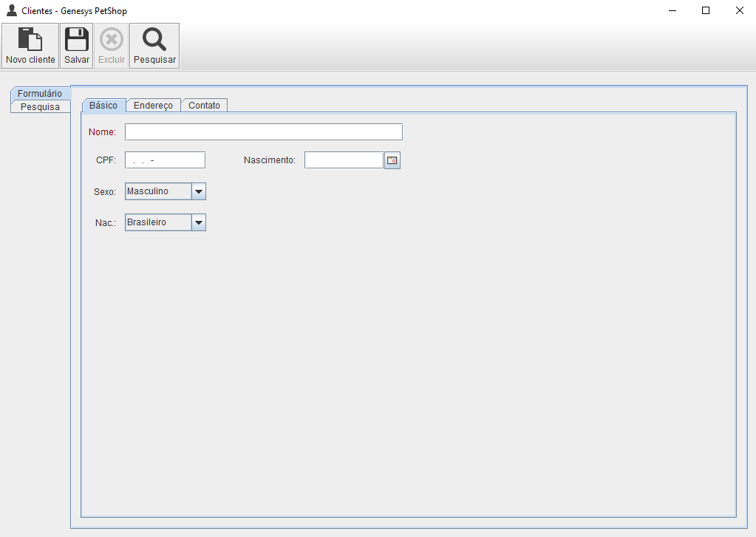
Task: Open the calendar picker beside Nascimento
Action: (392, 160)
